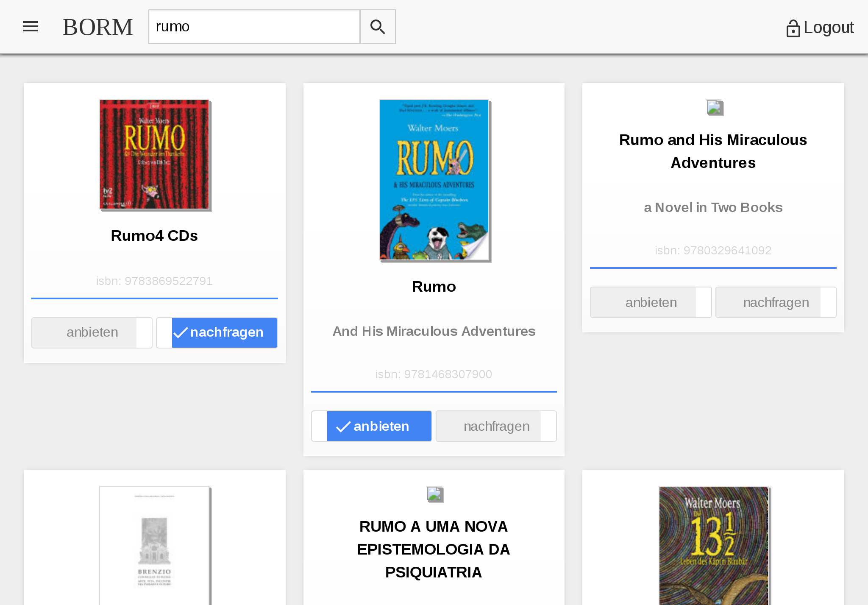
Task: Click anbieten button for Rumo4 CDs
Action: [92, 332]
